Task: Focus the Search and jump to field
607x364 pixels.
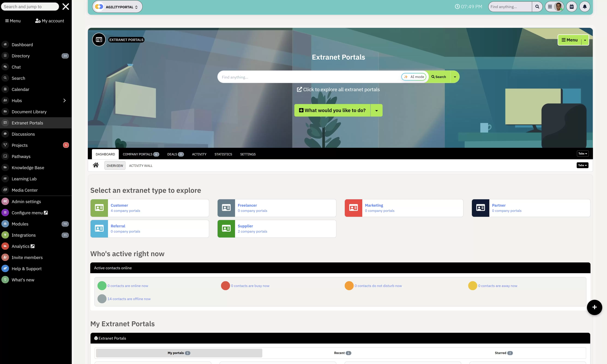Action: coord(30,7)
